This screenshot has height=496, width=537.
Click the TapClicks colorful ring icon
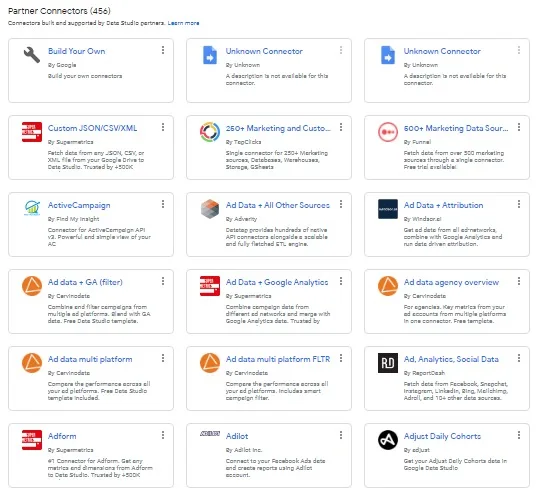click(x=210, y=132)
